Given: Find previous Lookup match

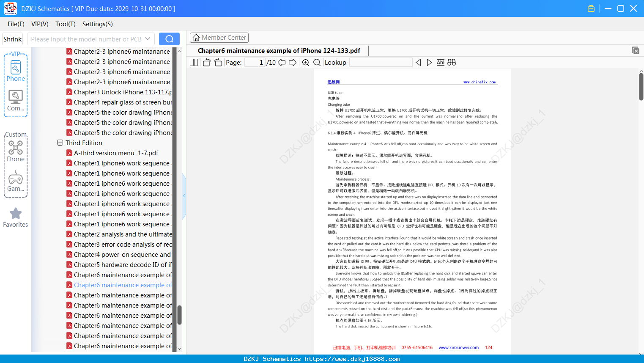Looking at the screenshot, I should pyautogui.click(x=418, y=63).
